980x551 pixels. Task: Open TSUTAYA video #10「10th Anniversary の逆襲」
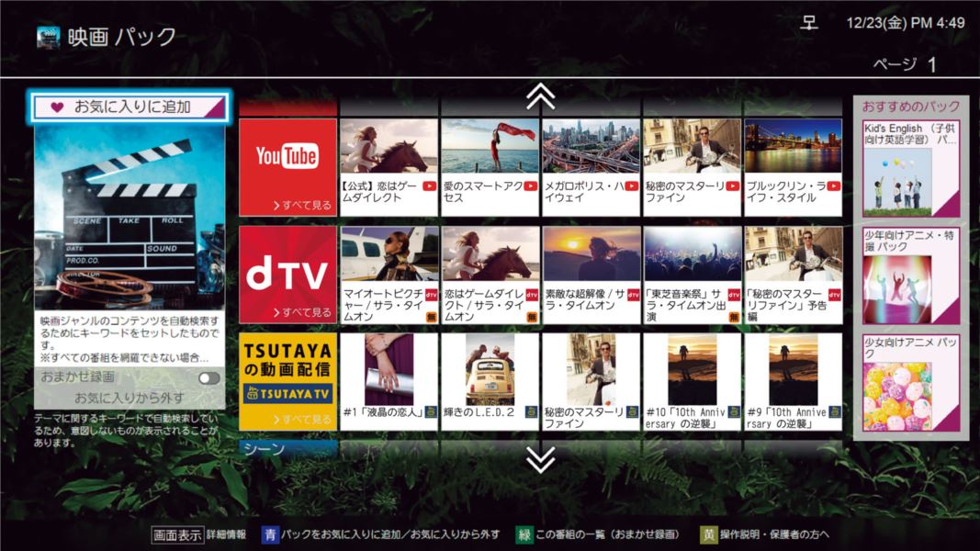point(692,382)
